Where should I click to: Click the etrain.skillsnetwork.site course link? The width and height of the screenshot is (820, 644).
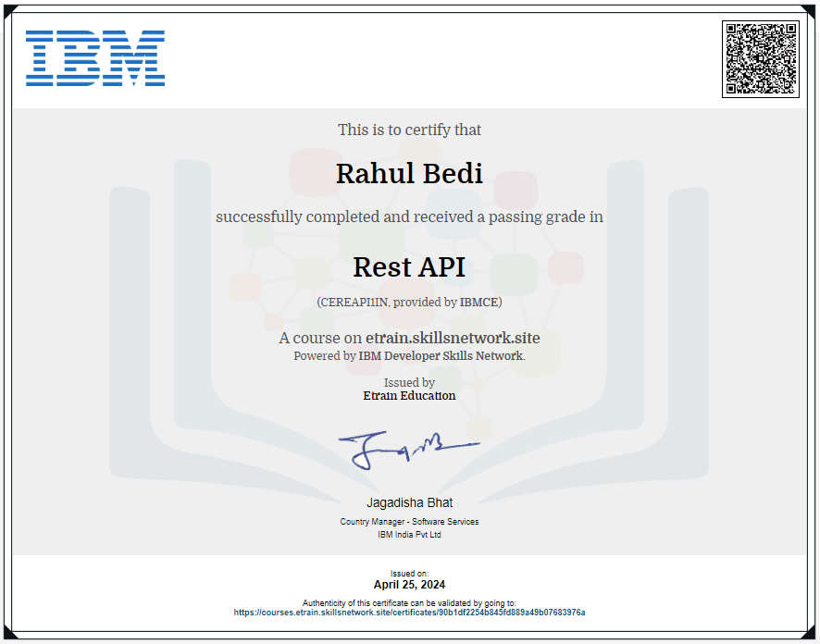pos(453,338)
